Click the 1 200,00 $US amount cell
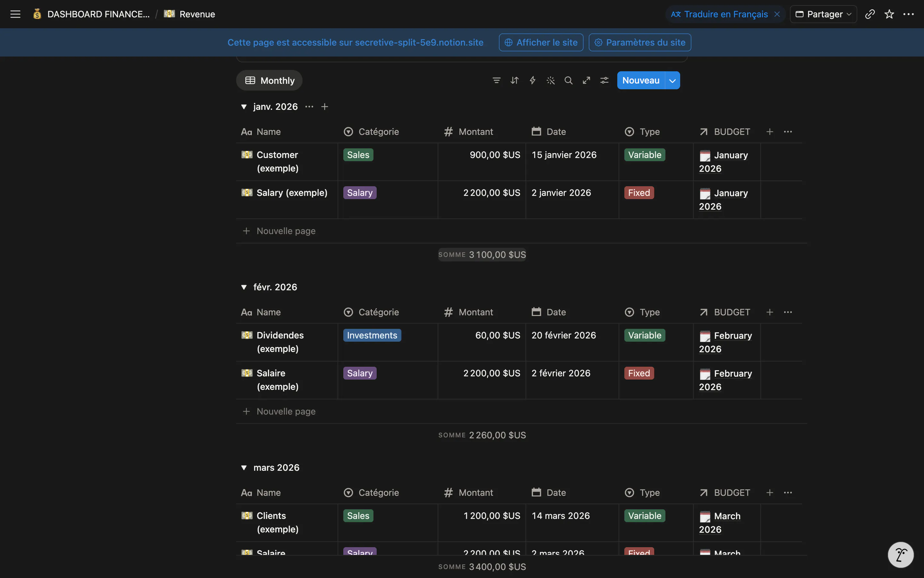 [482, 522]
